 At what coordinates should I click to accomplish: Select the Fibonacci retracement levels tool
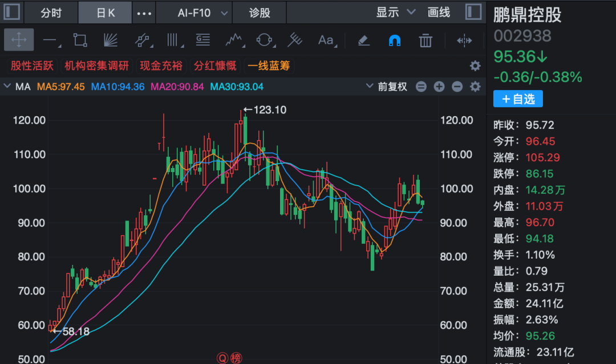[203, 40]
